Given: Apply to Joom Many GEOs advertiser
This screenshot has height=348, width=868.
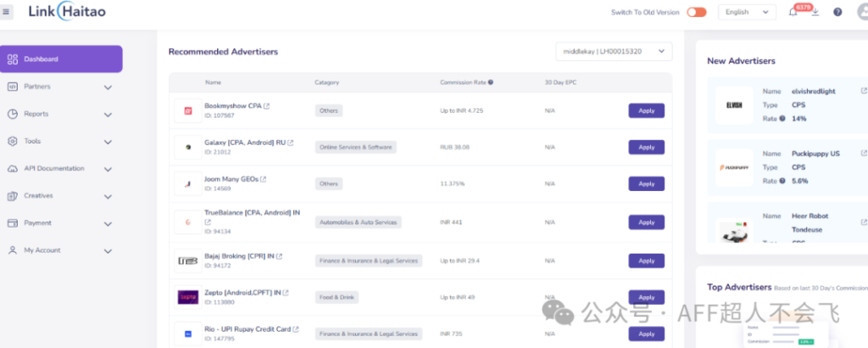Looking at the screenshot, I should tap(646, 183).
